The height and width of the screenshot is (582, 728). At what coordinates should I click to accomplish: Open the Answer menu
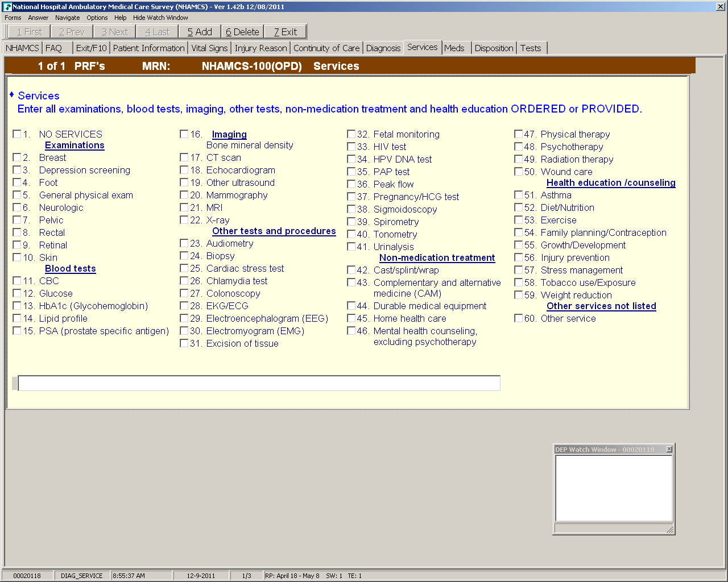38,18
